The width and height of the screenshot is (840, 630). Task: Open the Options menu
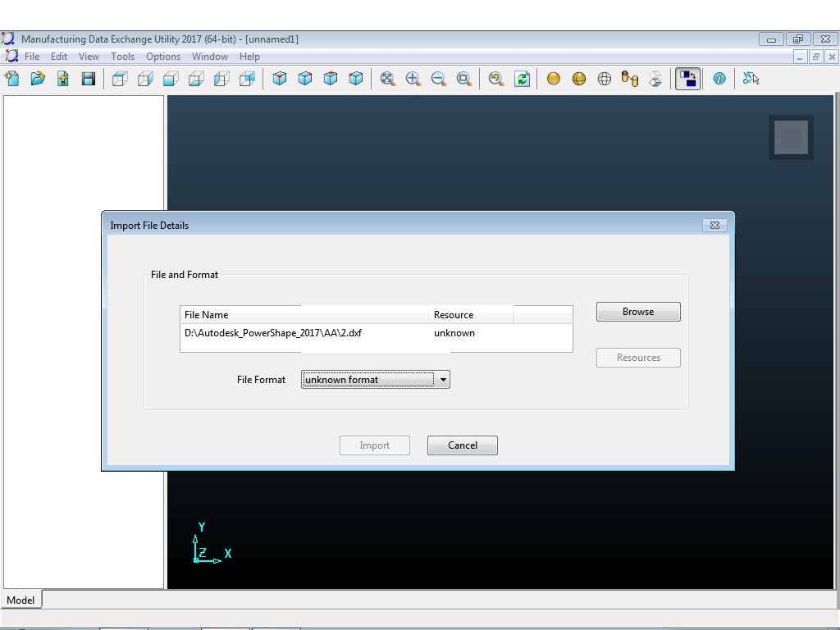tap(162, 56)
